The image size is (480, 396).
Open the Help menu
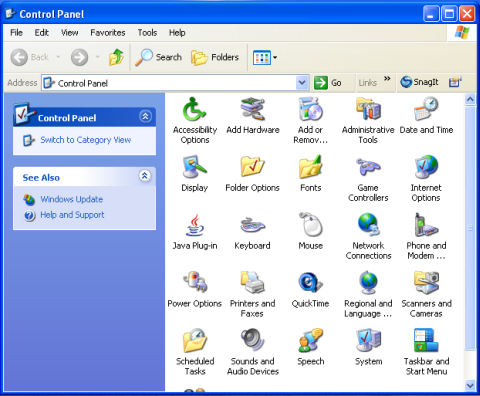click(x=177, y=33)
